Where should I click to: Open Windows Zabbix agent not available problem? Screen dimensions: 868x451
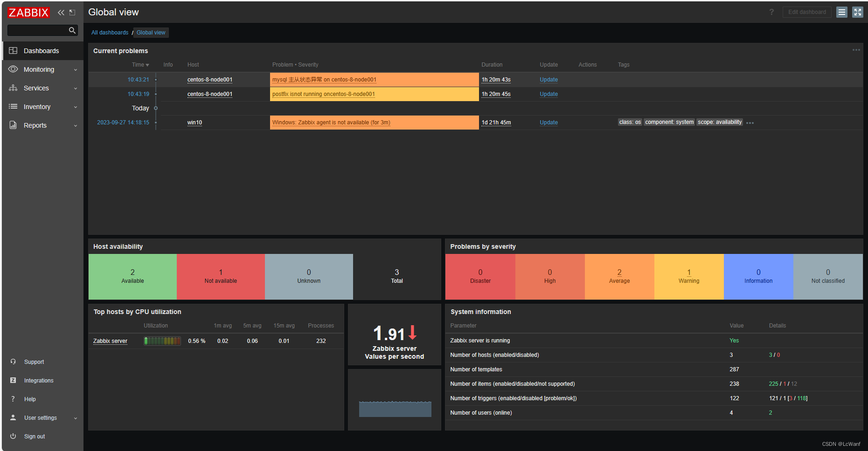pos(331,123)
